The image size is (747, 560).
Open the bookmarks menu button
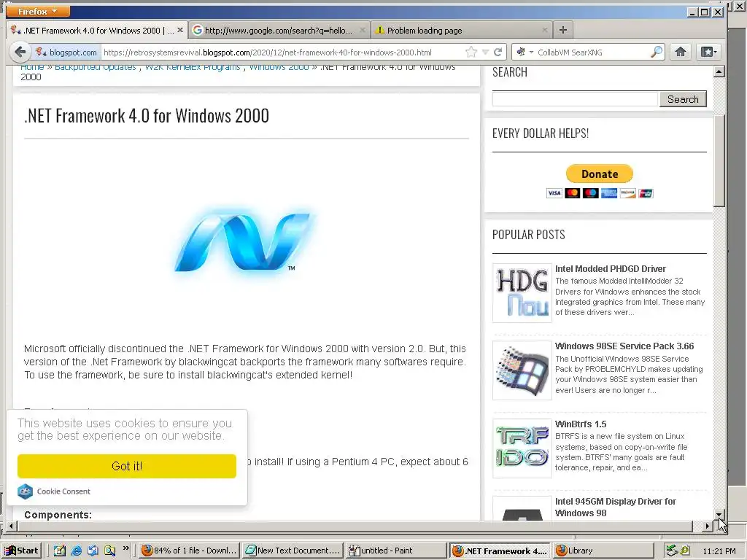708,52
